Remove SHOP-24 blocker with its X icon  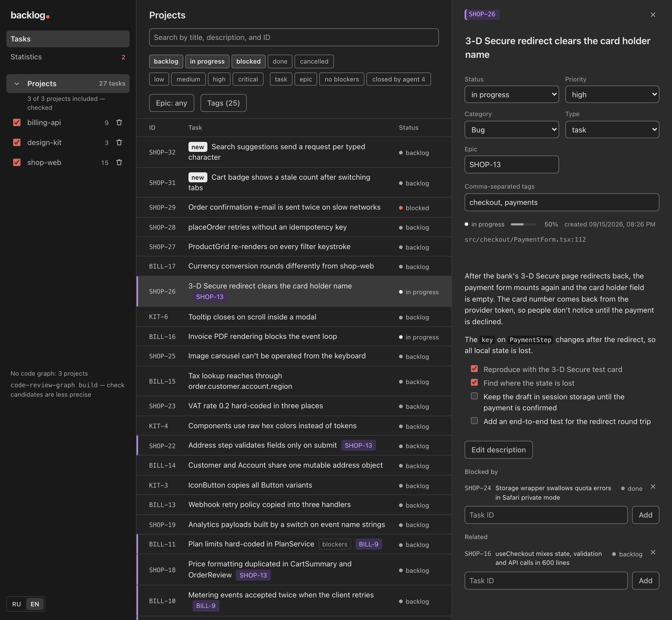coord(653,487)
